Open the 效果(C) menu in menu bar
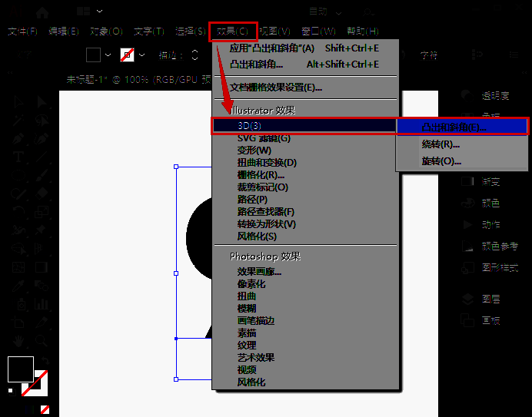532x417 pixels. (x=232, y=31)
